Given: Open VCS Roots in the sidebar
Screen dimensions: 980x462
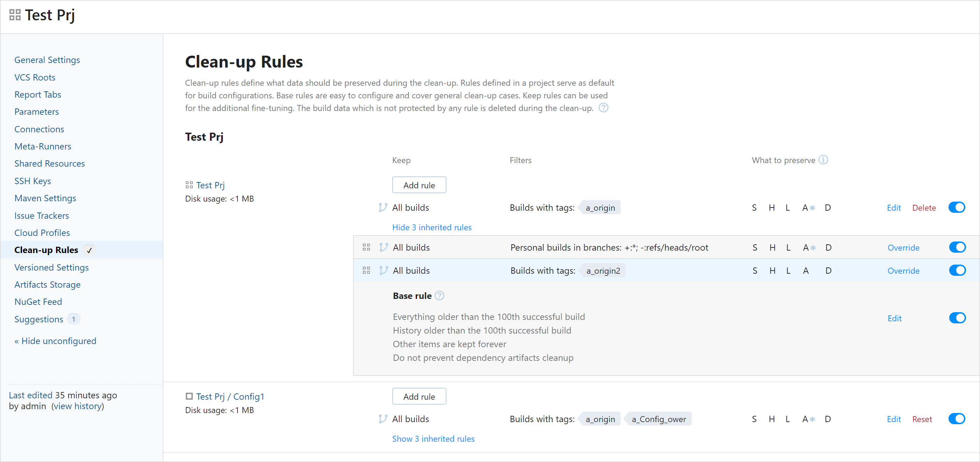Looking at the screenshot, I should [x=35, y=77].
